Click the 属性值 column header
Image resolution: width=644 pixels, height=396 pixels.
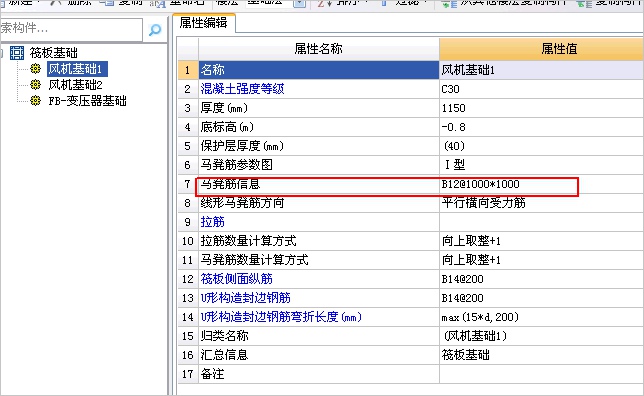pyautogui.click(x=542, y=49)
